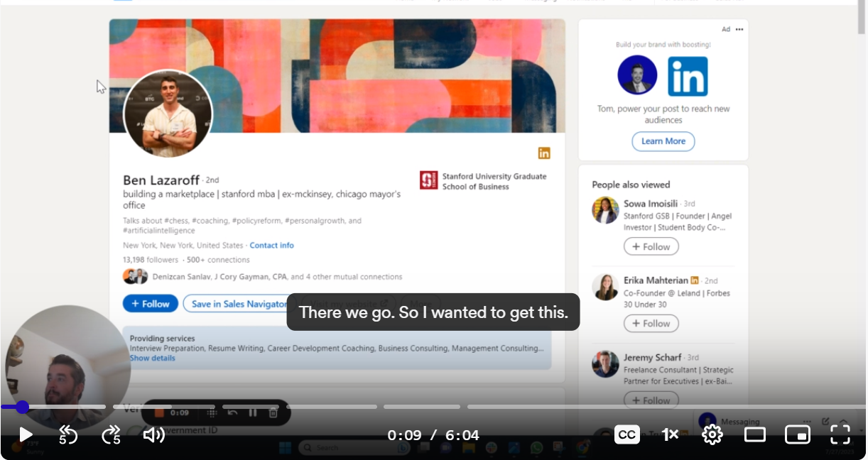The width and height of the screenshot is (868, 460).
Task: Click the Messaging compose new message icon
Action: [825, 422]
